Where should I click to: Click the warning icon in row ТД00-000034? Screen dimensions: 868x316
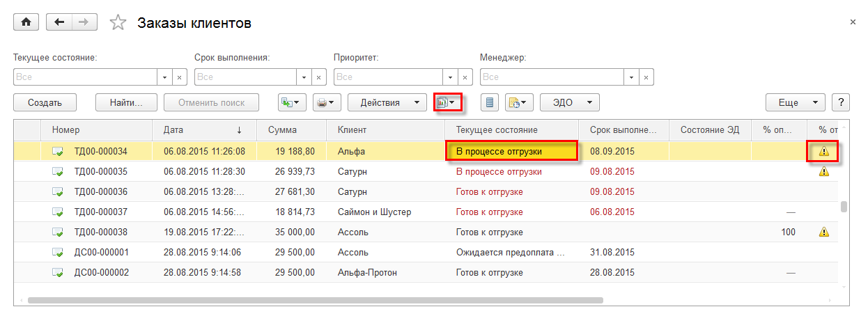coord(824,150)
